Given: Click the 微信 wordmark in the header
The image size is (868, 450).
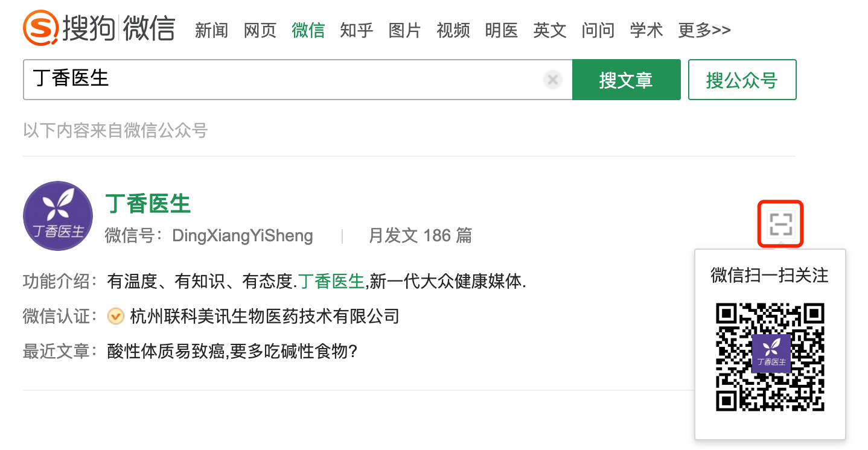Looking at the screenshot, I should point(150,27).
